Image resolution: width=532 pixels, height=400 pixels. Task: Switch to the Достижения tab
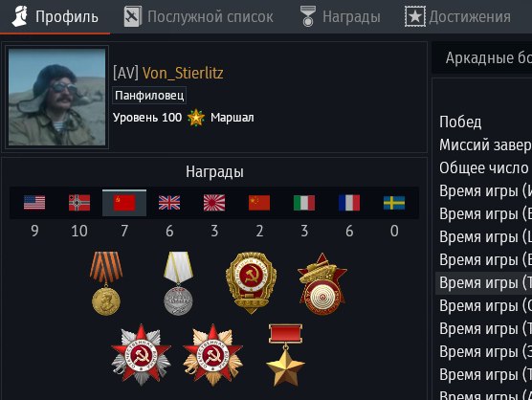(x=457, y=16)
